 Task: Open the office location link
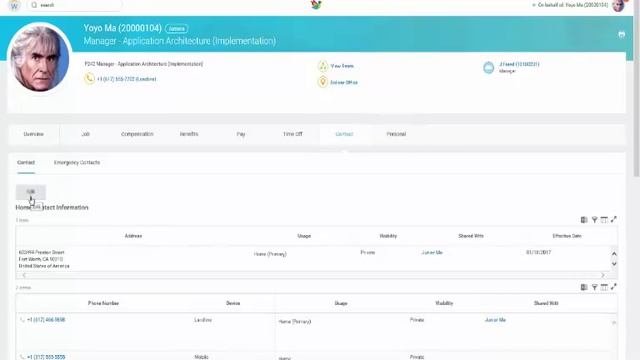pos(344,82)
